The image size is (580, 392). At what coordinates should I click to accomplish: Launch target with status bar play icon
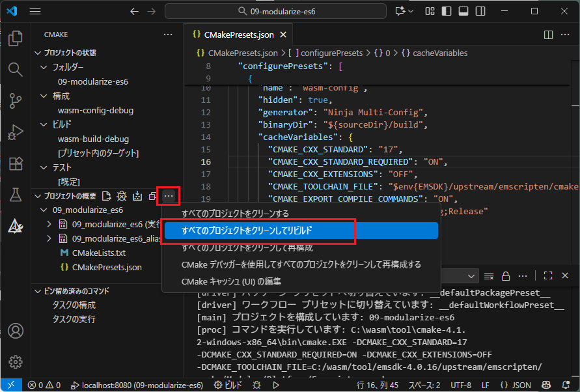[276, 385]
